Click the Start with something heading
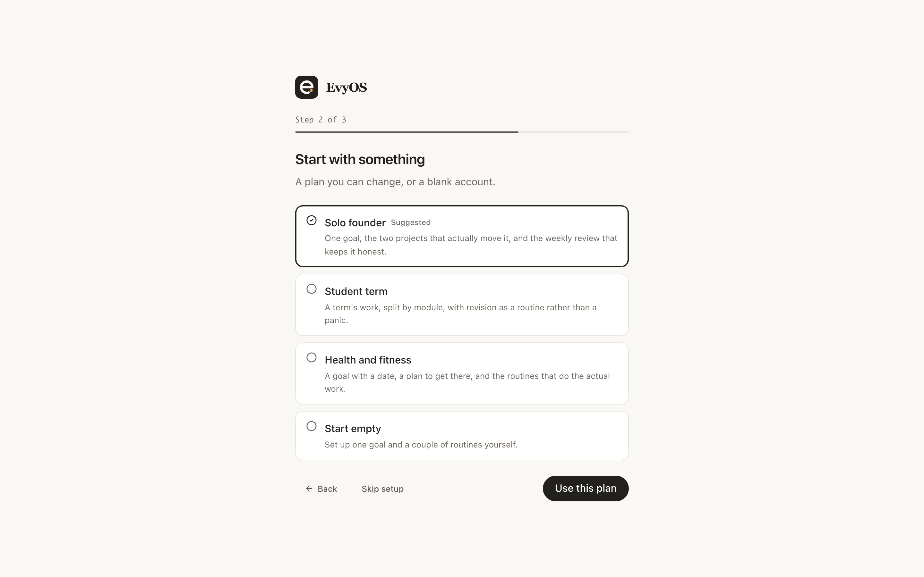 point(360,160)
